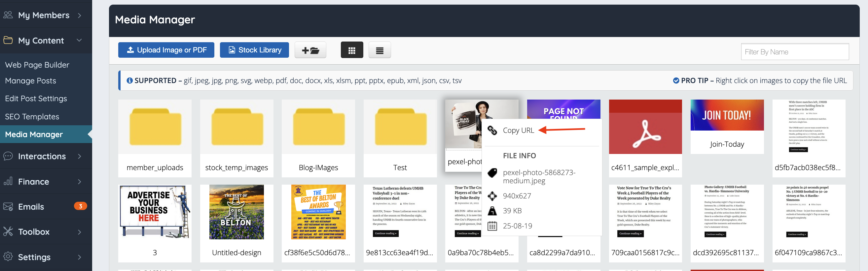The height and width of the screenshot is (271, 868).
Task: Open the Test folder
Action: pyautogui.click(x=400, y=138)
